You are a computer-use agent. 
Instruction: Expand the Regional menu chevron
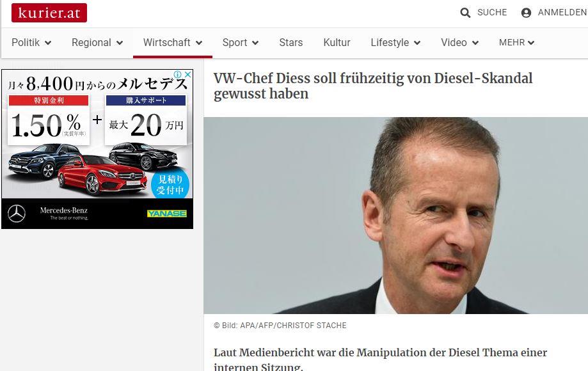pos(120,43)
